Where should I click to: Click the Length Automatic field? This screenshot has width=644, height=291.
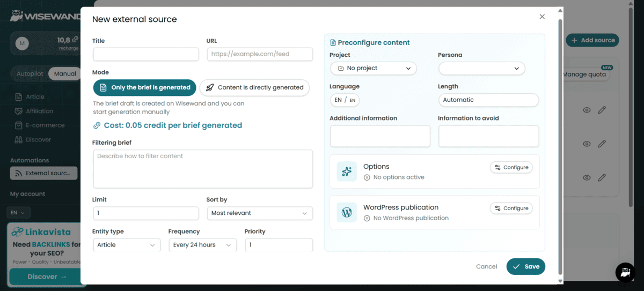[488, 100]
